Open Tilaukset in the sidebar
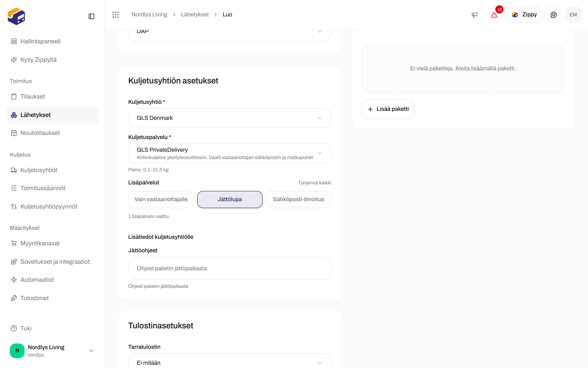 52,96
